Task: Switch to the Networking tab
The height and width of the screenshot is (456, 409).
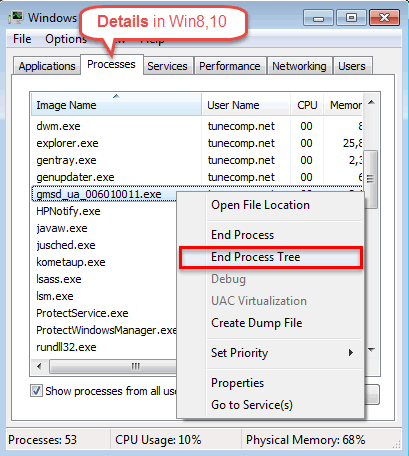Action: [x=299, y=66]
